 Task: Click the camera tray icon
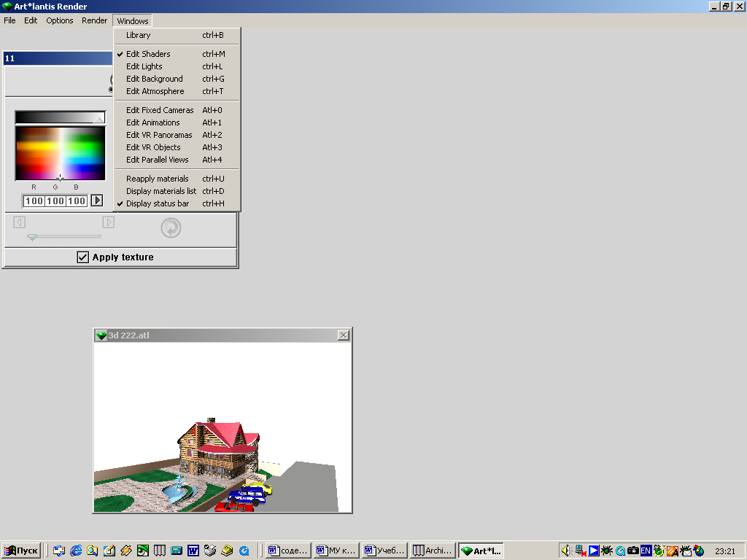tap(632, 551)
